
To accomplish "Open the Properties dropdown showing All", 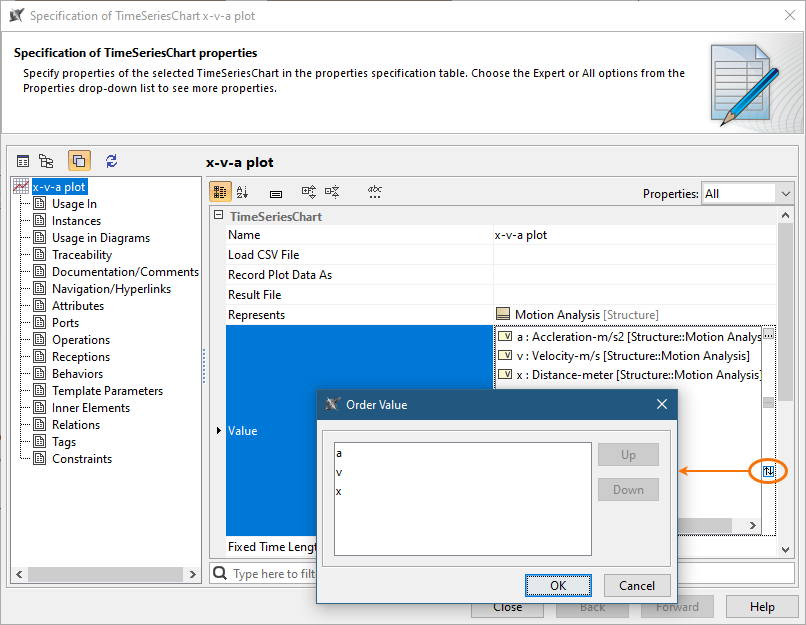I will click(747, 194).
